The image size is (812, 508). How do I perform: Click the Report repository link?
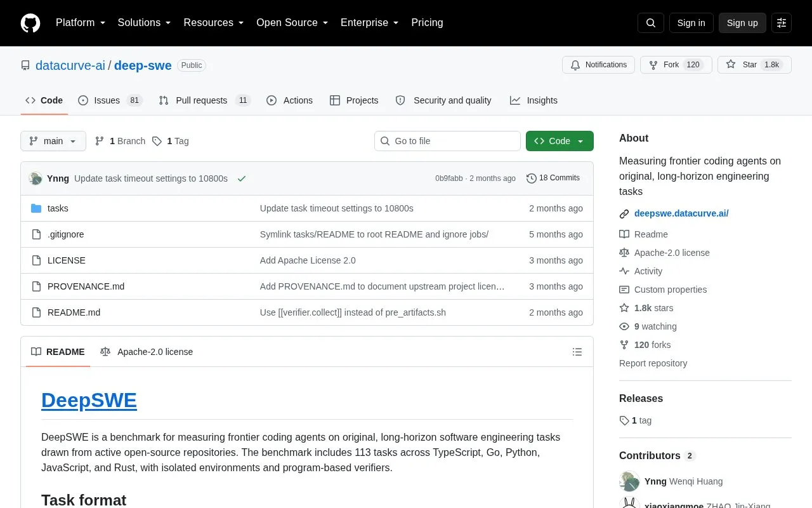pos(653,363)
